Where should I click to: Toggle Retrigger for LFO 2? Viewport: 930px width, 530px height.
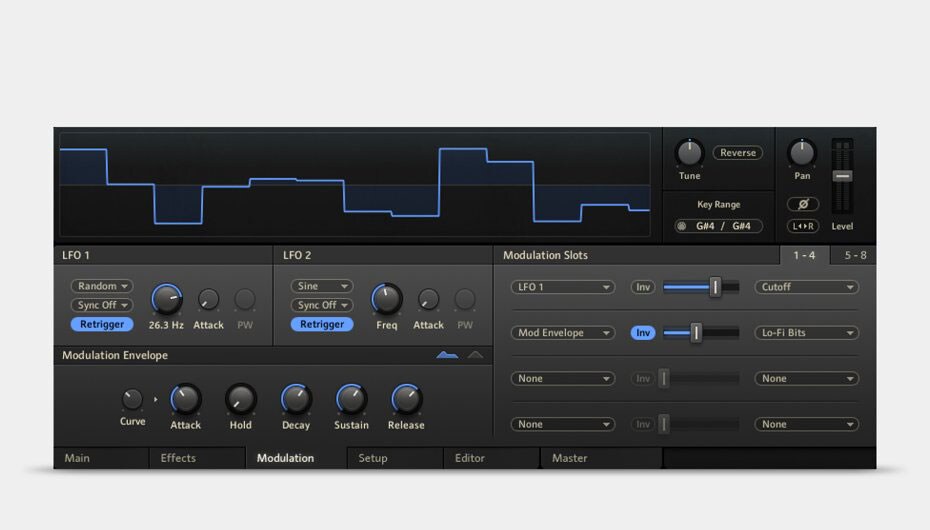point(322,324)
